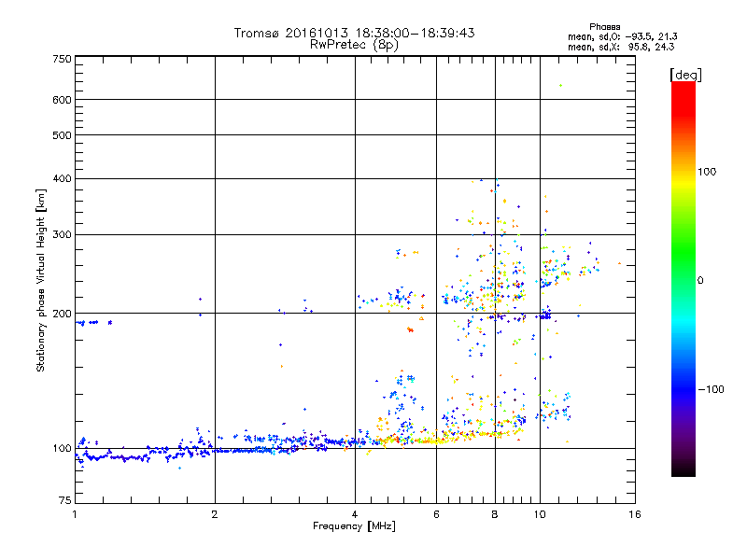Click the x-axis tick label '16'
747x560 pixels.
(635, 514)
